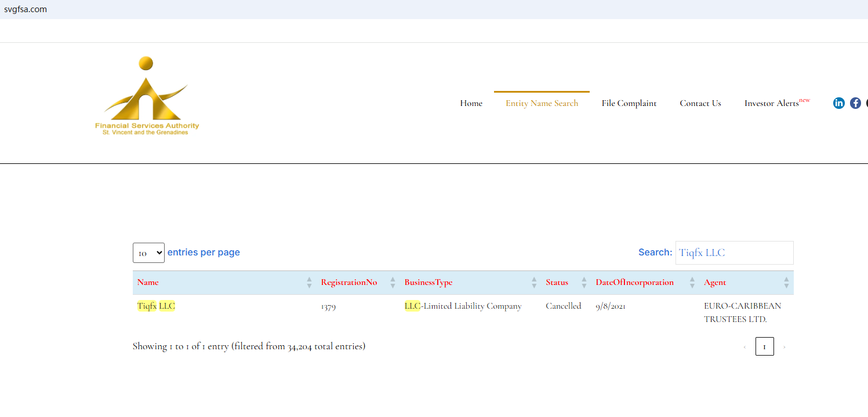
Task: Open the Contact Us page
Action: coord(700,103)
